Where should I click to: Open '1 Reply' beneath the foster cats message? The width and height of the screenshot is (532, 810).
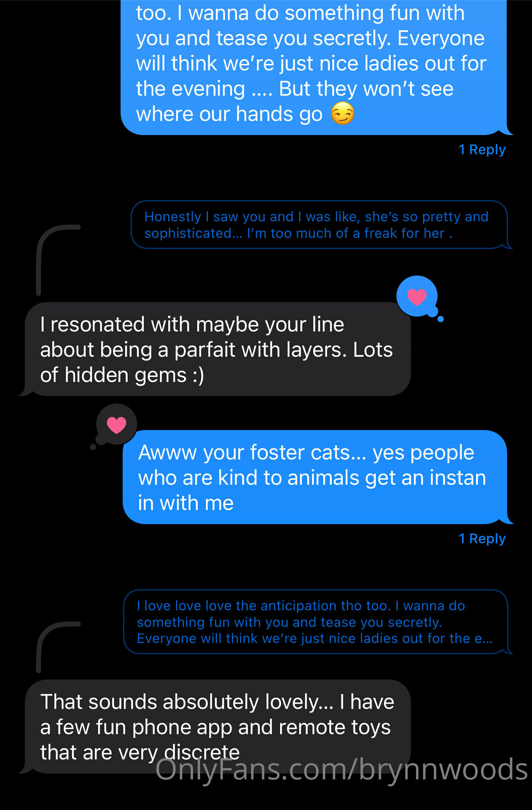482,539
